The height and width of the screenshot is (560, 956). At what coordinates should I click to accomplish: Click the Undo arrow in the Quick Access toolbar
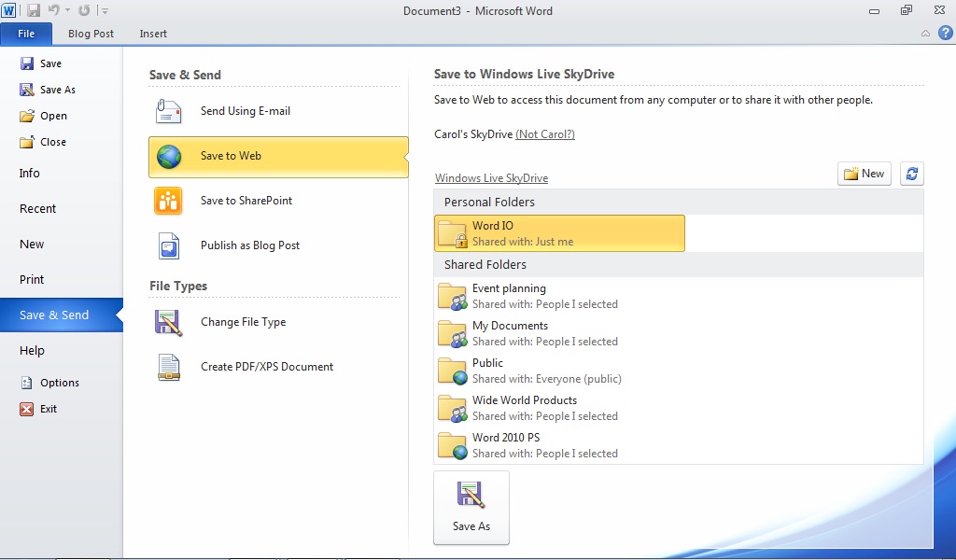[x=53, y=10]
